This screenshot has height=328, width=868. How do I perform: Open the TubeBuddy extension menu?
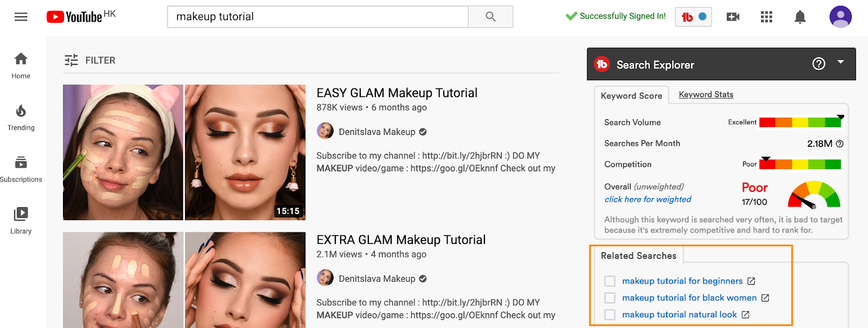click(x=693, y=17)
